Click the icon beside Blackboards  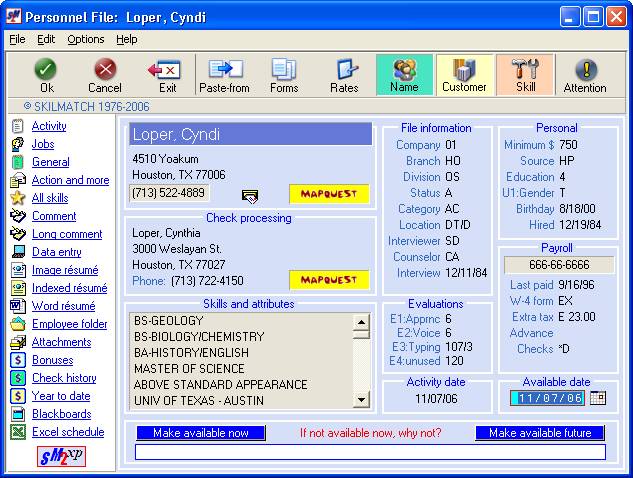tap(18, 414)
